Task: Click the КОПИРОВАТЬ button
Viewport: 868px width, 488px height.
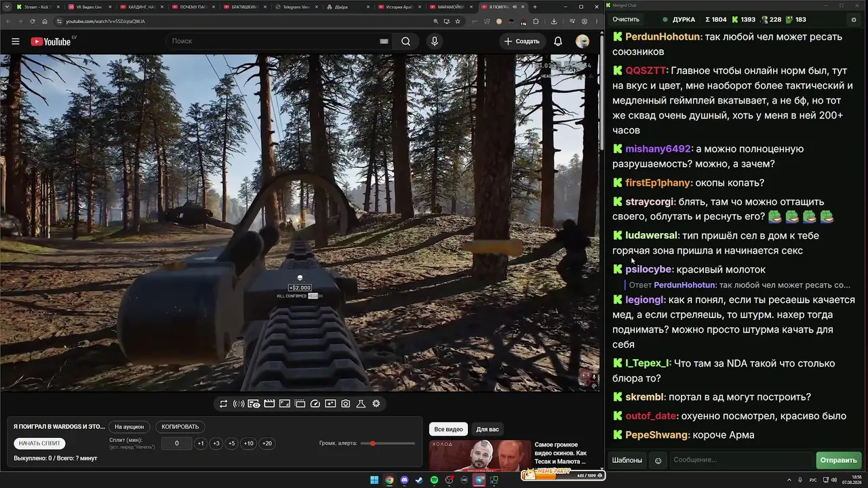Action: (180, 427)
